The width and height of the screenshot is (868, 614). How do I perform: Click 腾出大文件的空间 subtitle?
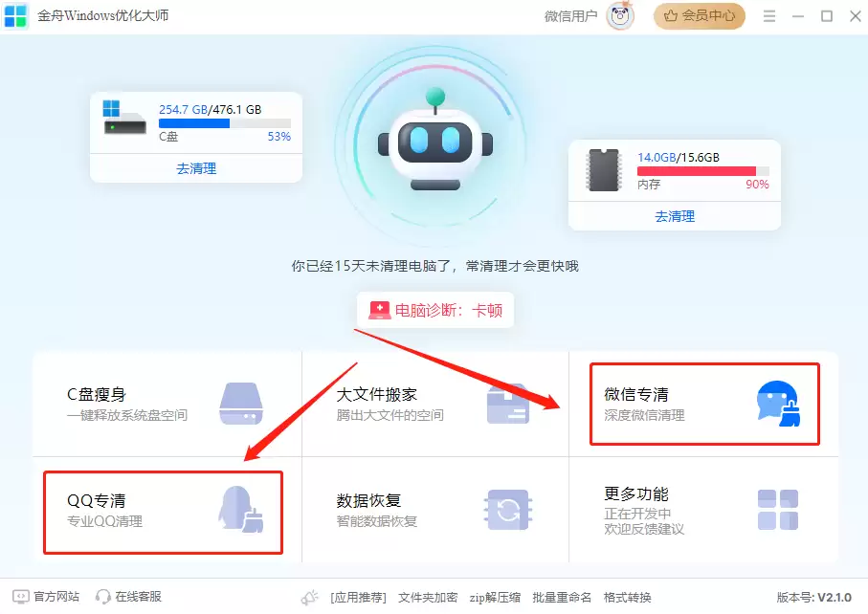(389, 415)
